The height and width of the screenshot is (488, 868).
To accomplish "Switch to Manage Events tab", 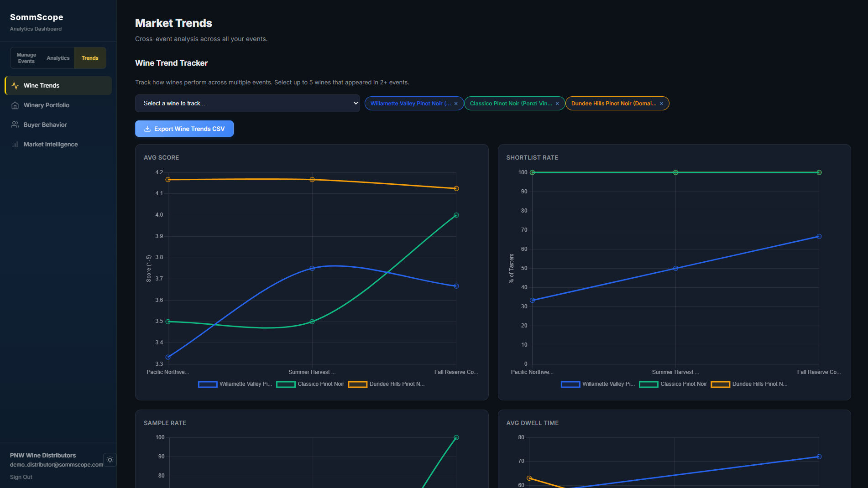I will (x=26, y=58).
